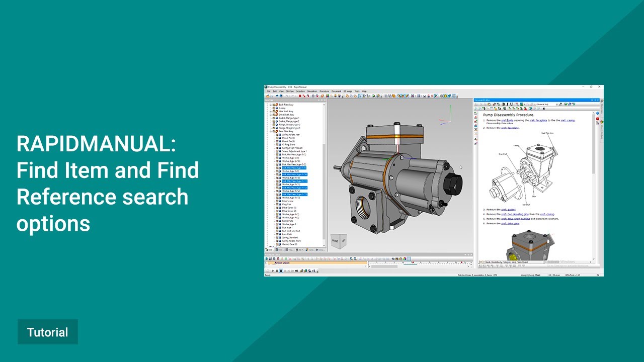Follow xref: drive shaft bushing link

[x=516, y=219]
